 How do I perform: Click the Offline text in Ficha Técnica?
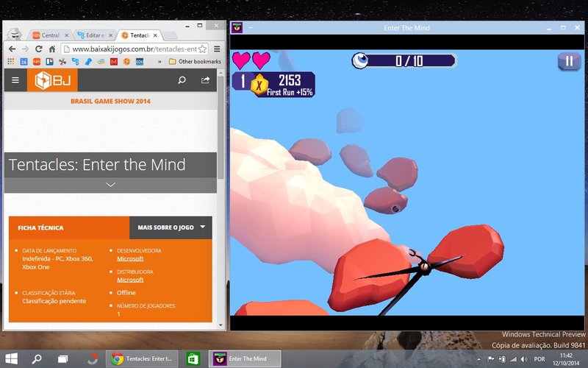click(126, 292)
